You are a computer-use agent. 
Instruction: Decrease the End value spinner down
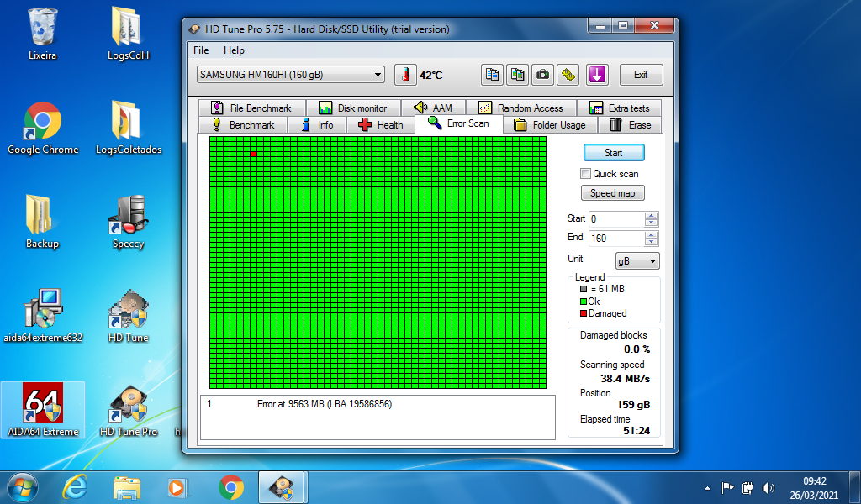tap(652, 242)
